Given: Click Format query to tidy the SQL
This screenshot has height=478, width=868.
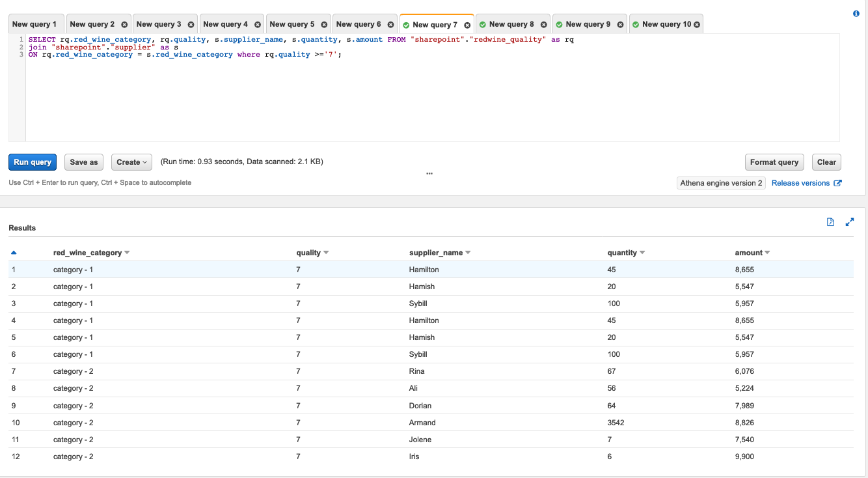Looking at the screenshot, I should point(774,162).
